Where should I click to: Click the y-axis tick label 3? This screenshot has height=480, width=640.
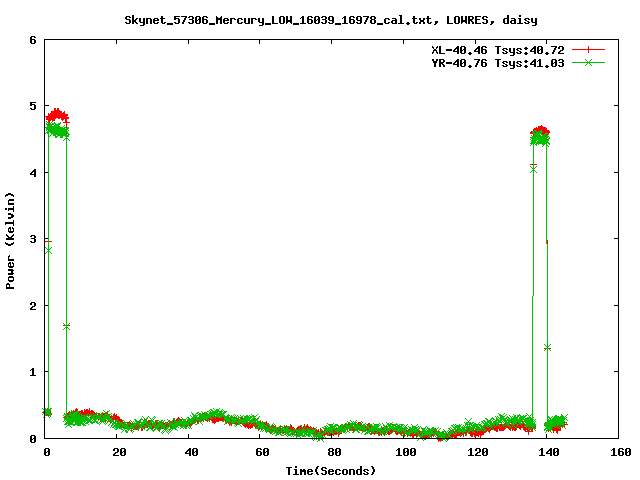33,239
